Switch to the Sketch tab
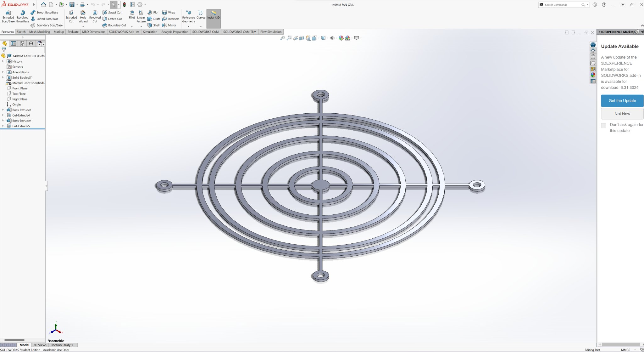 click(21, 32)
